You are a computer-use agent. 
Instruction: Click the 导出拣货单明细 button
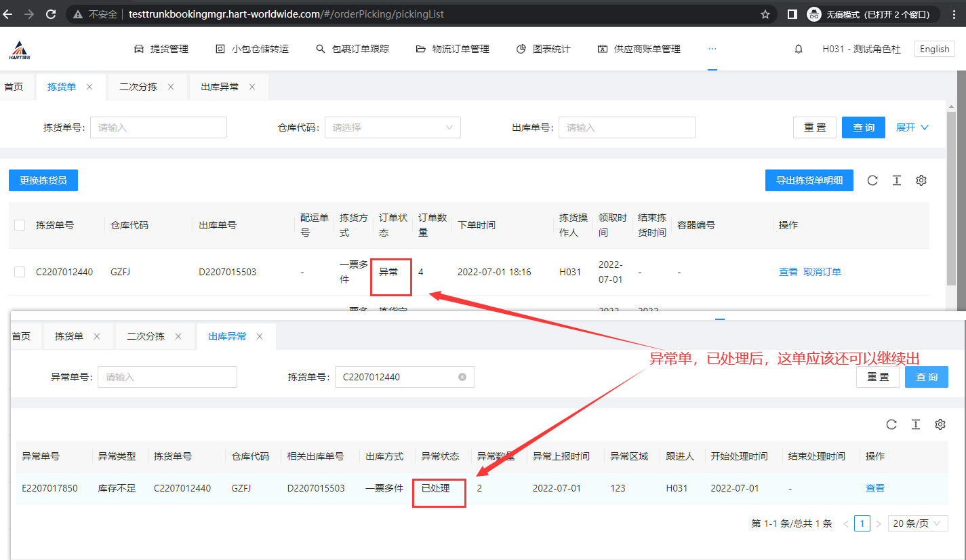click(809, 180)
